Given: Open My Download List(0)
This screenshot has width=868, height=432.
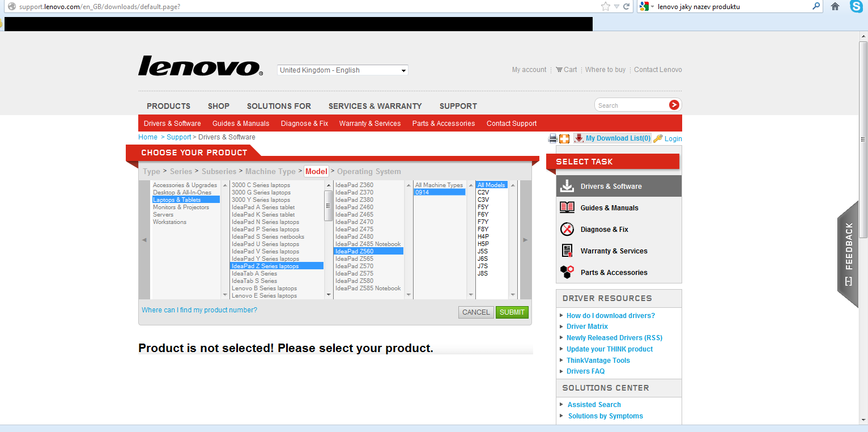Looking at the screenshot, I should click(618, 138).
